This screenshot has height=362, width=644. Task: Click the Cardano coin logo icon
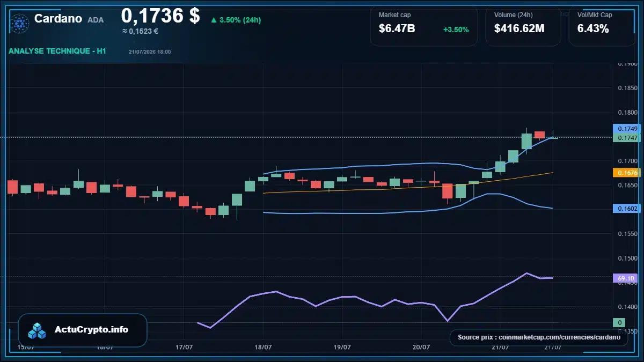tap(20, 23)
